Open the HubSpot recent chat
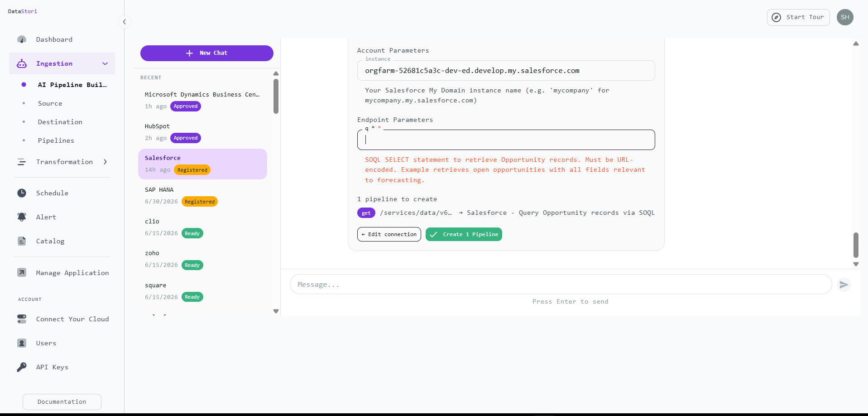Viewport: 868px width, 416px height. [x=202, y=132]
